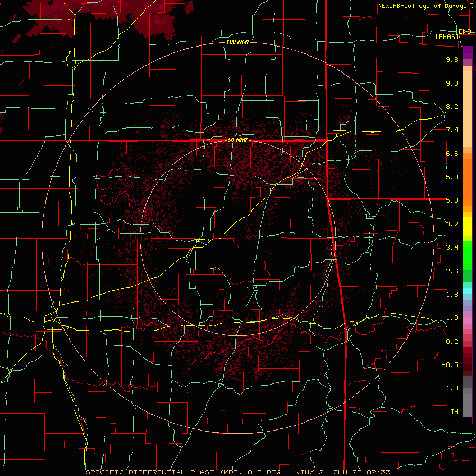Click the 50 NMI range ring label
The height and width of the screenshot is (476, 476).
click(237, 140)
